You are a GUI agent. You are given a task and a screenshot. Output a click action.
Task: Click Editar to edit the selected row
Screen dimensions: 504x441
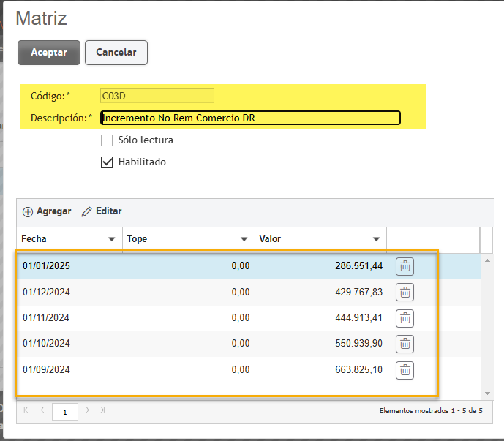[x=102, y=211]
